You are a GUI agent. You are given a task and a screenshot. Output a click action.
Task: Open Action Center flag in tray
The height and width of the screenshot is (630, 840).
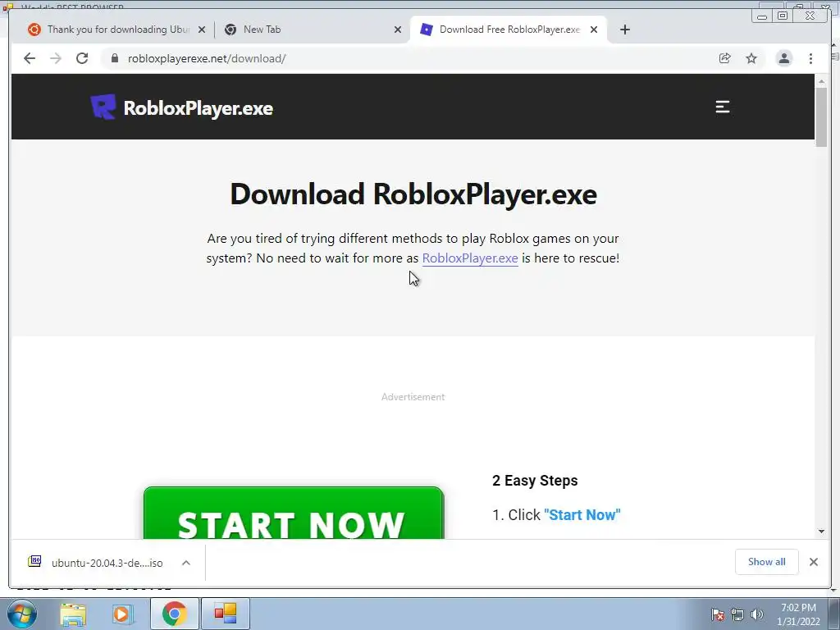[717, 614]
